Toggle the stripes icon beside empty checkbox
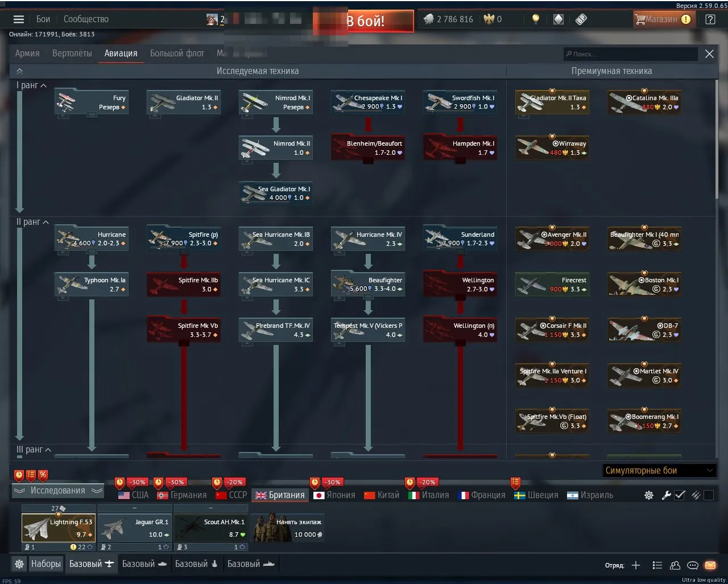 coord(695,495)
